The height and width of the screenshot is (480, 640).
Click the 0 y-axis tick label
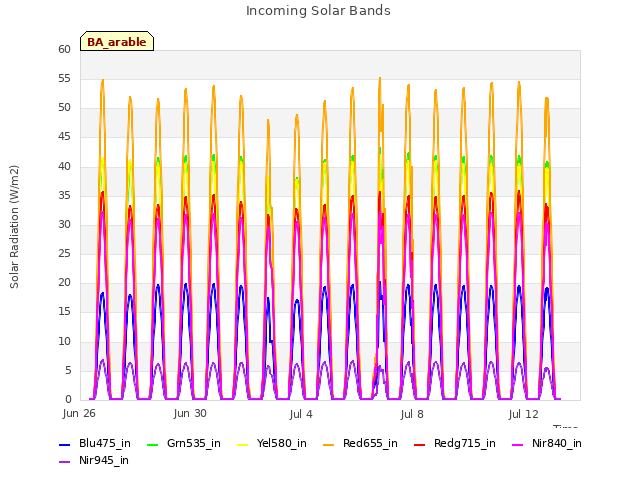tap(68, 399)
